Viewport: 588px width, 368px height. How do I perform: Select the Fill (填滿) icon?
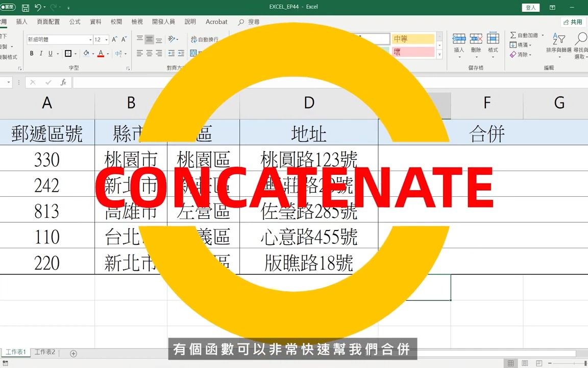[x=513, y=44]
